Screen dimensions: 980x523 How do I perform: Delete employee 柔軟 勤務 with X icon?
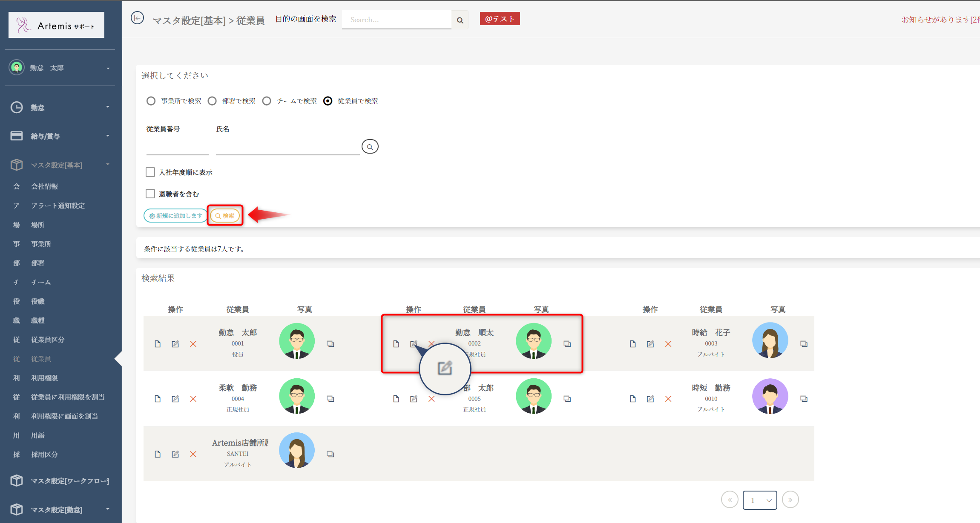coord(193,399)
